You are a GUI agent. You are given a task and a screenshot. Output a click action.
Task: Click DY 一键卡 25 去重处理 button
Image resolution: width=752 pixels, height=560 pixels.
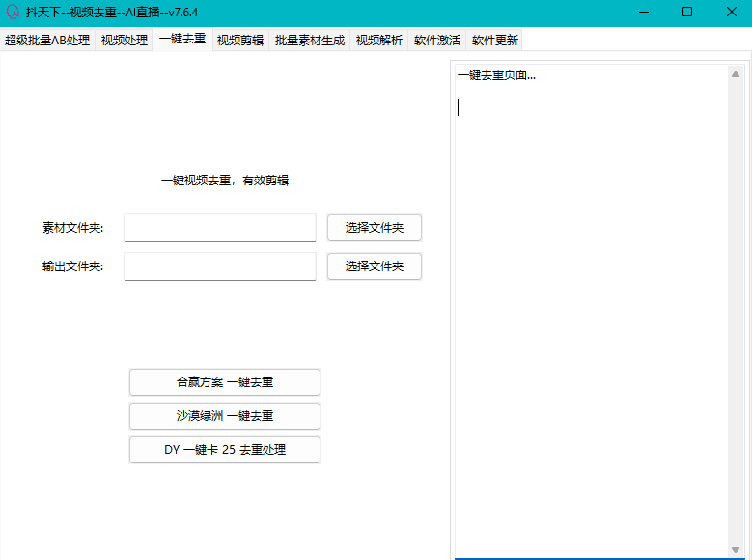pos(225,450)
